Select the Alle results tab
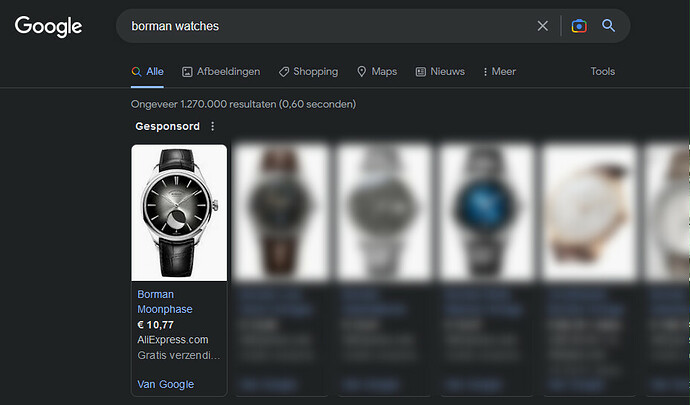Screen dimensions: 690x405 pyautogui.click(x=147, y=72)
